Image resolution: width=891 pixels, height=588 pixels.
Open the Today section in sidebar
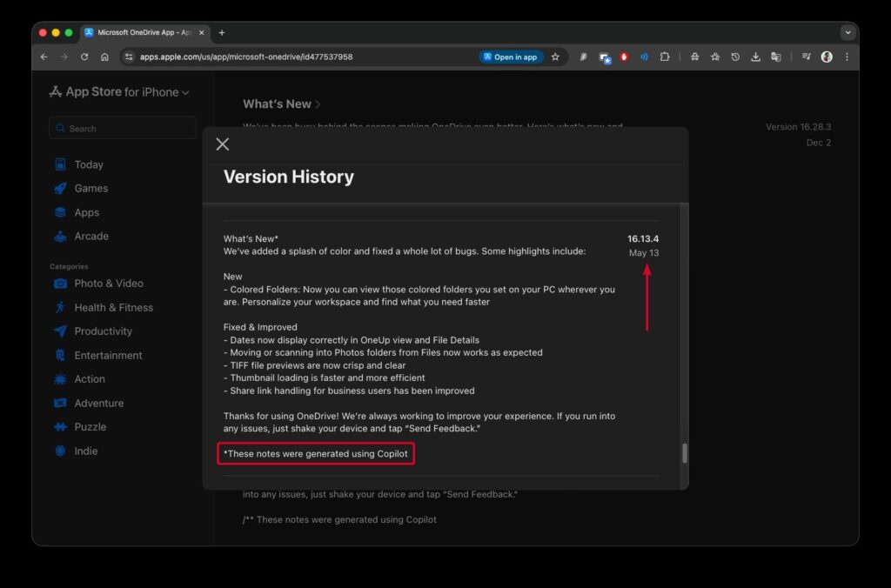[88, 164]
